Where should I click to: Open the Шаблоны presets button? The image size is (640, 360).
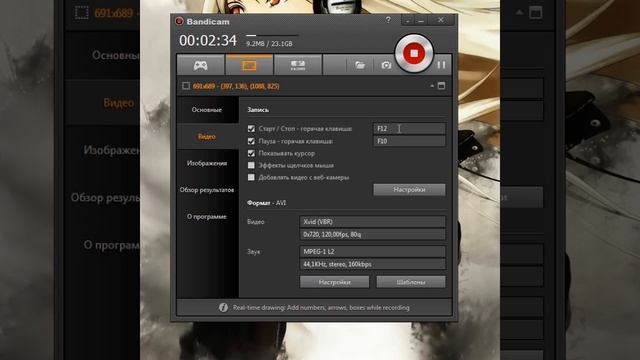click(x=411, y=282)
